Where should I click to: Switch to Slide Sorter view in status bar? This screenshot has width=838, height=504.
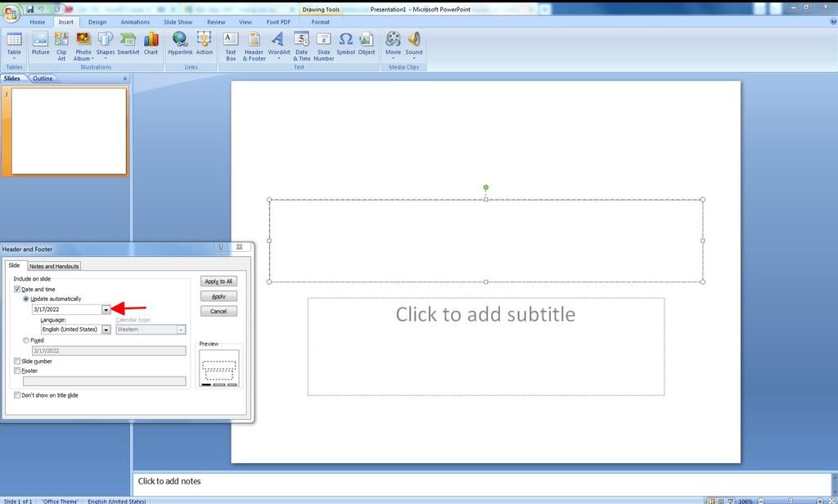(x=721, y=501)
